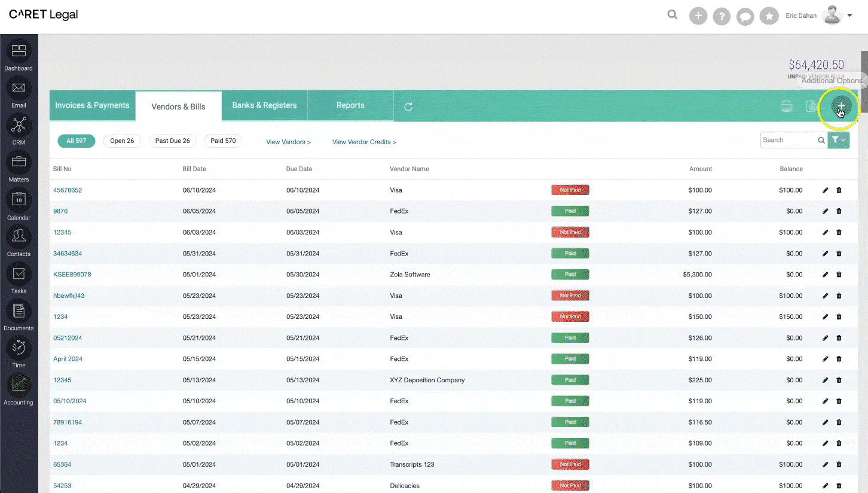Open bill number KSEE899078
The image size is (868, 493).
pyautogui.click(x=72, y=275)
